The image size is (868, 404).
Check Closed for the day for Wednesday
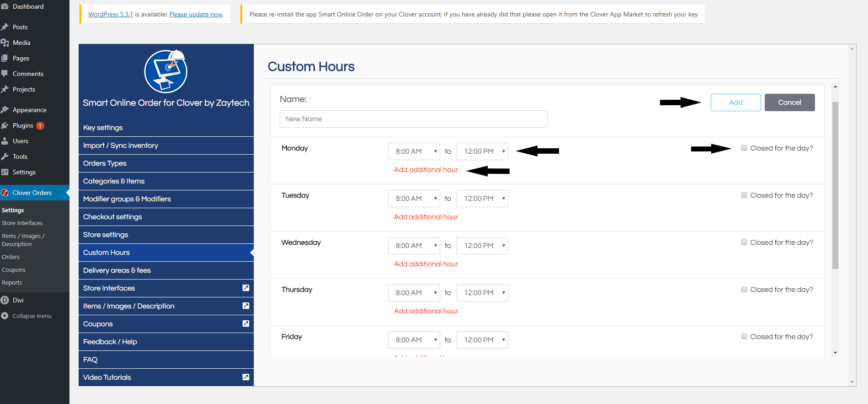click(744, 242)
